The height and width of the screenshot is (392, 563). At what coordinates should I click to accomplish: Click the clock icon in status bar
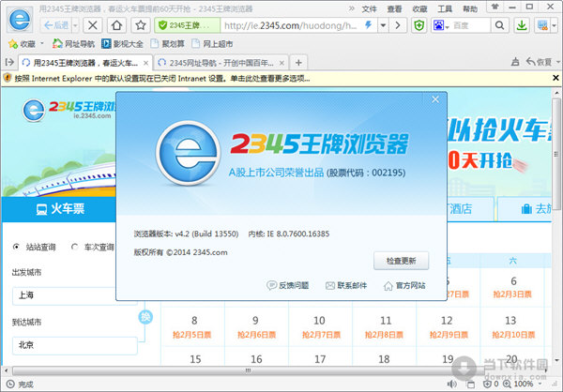pyautogui.click(x=10, y=384)
